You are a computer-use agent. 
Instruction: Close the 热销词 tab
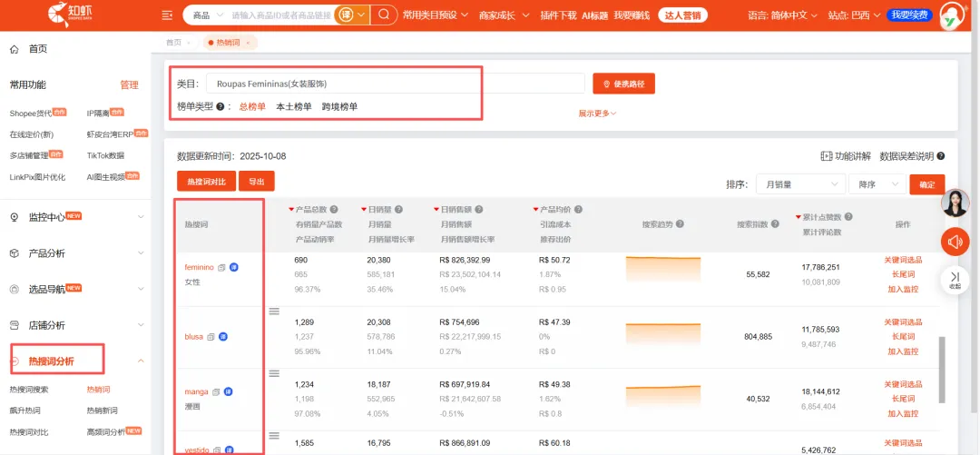pyautogui.click(x=248, y=43)
